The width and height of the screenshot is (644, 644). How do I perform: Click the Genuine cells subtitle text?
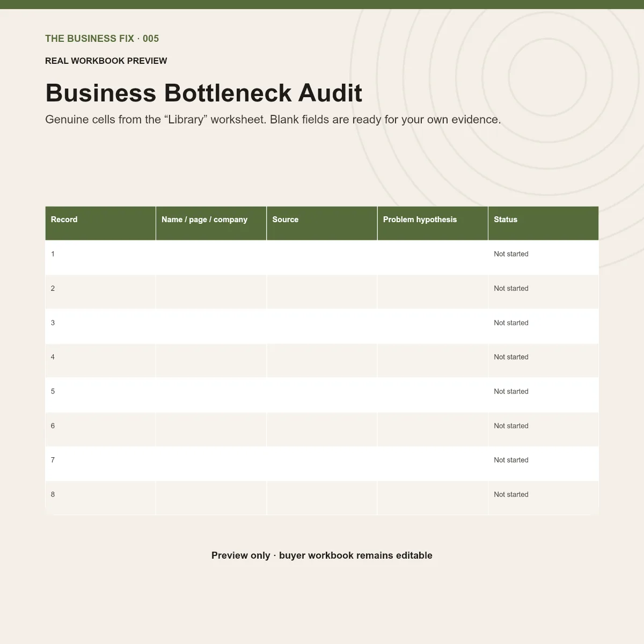coord(273,120)
